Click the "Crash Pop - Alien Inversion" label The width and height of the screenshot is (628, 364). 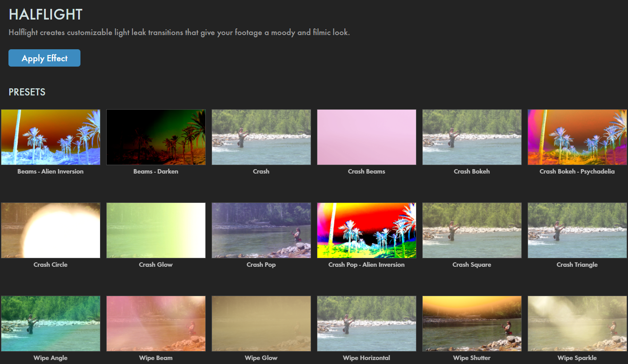(367, 265)
